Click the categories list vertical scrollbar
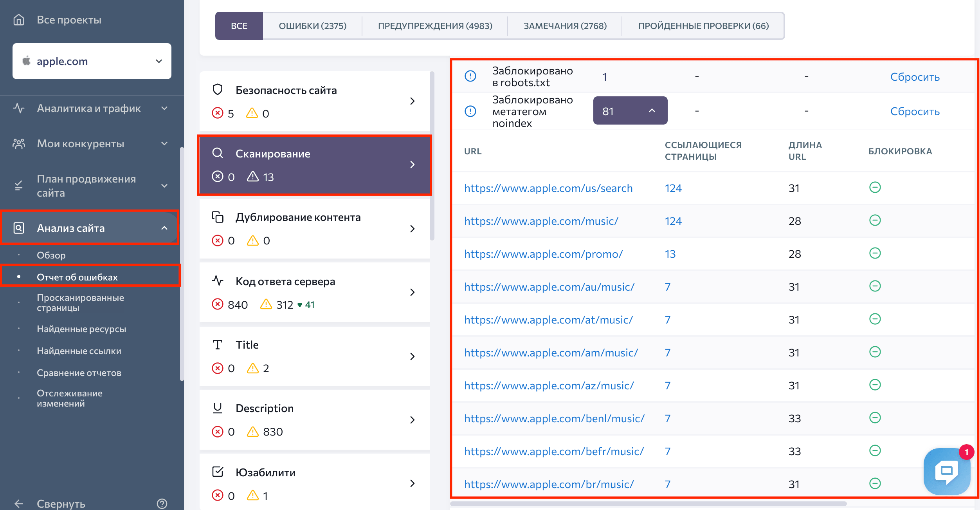The height and width of the screenshot is (510, 980). 432,156
